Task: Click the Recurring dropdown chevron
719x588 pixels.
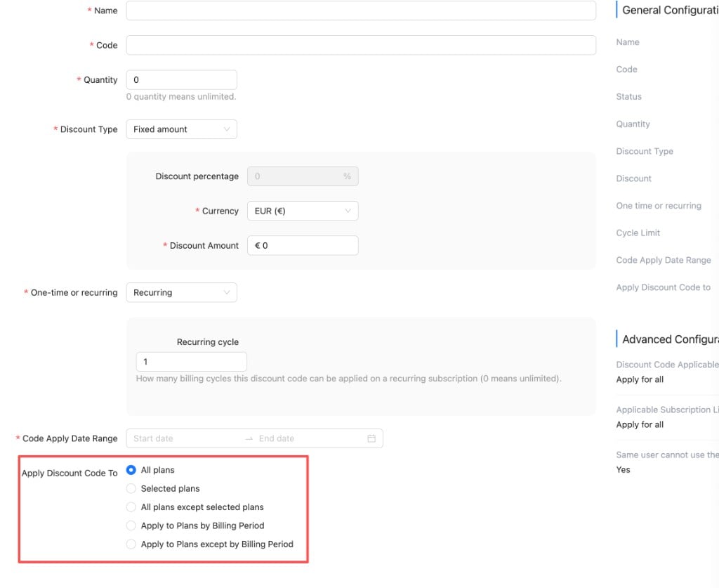Action: [x=227, y=293]
